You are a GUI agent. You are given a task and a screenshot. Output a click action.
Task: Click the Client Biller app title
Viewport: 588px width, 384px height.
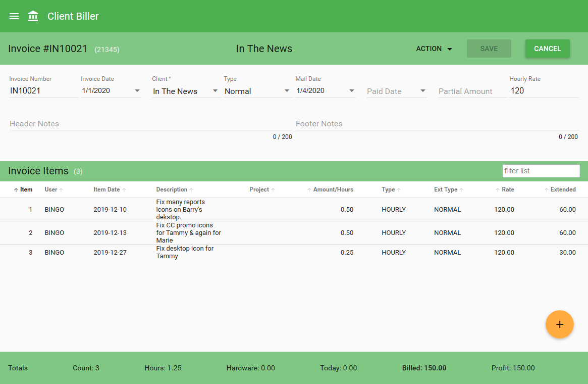(x=73, y=16)
